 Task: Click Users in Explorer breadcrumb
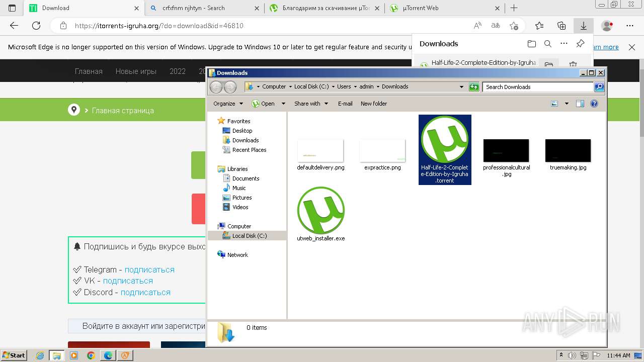(344, 86)
